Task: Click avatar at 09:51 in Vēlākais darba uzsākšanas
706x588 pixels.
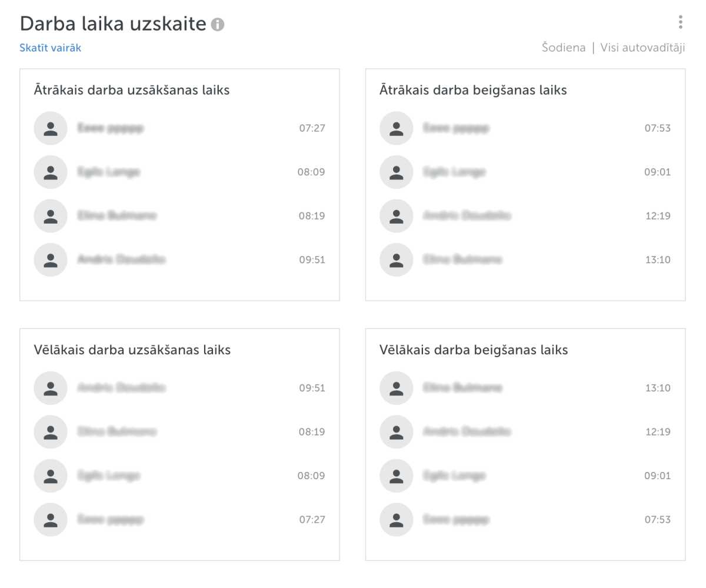Action: tap(51, 388)
